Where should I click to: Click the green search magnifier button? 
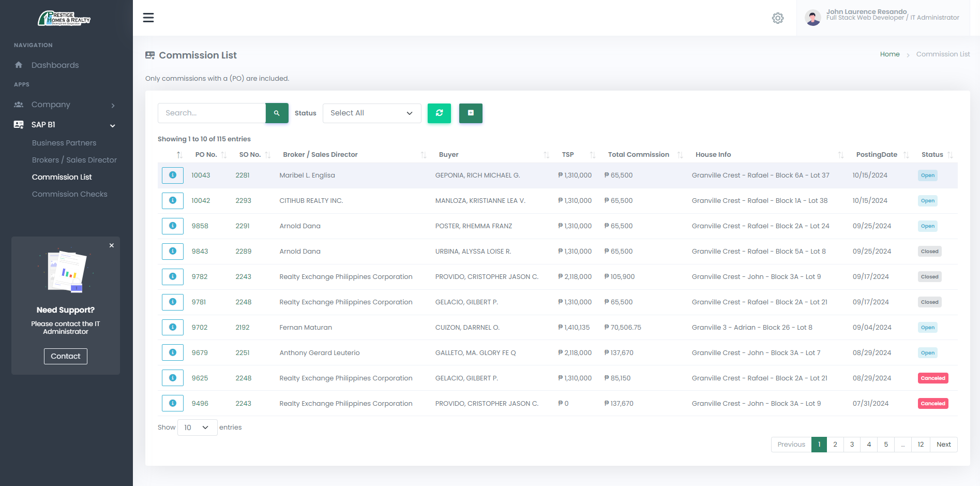[277, 113]
